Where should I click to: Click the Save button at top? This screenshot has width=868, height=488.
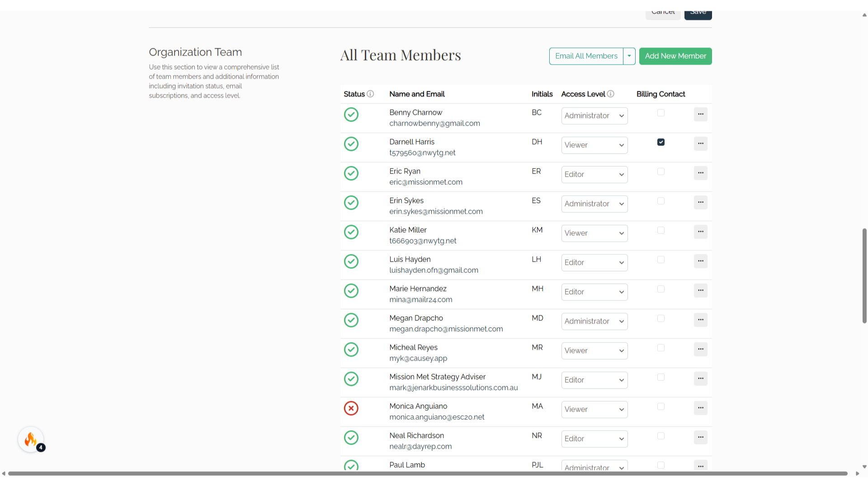[698, 14]
